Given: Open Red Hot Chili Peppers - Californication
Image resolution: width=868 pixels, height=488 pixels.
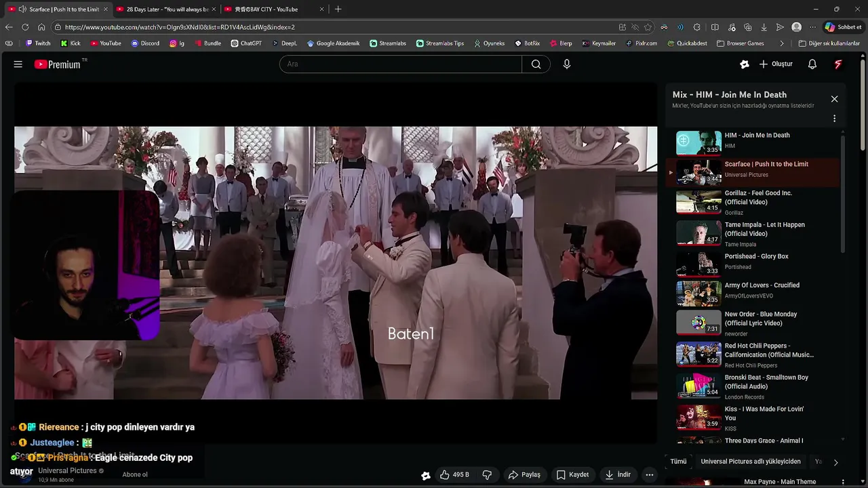Looking at the screenshot, I should [x=753, y=354].
